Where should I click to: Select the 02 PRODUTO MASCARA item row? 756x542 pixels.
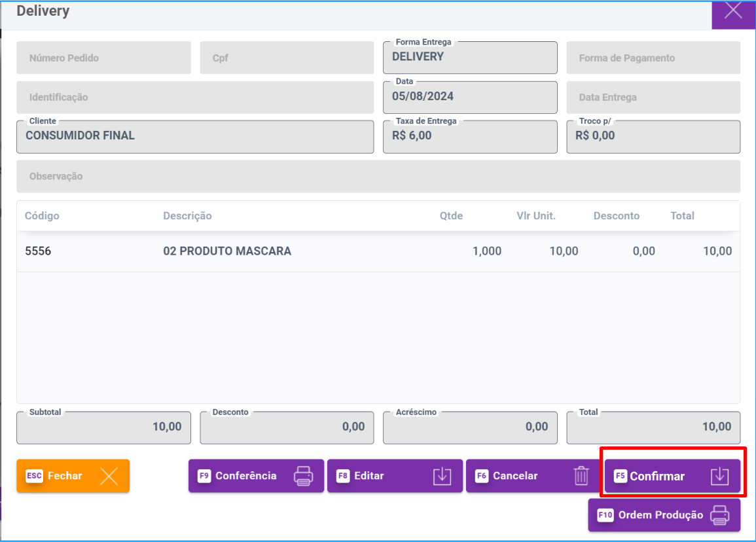coord(378,251)
